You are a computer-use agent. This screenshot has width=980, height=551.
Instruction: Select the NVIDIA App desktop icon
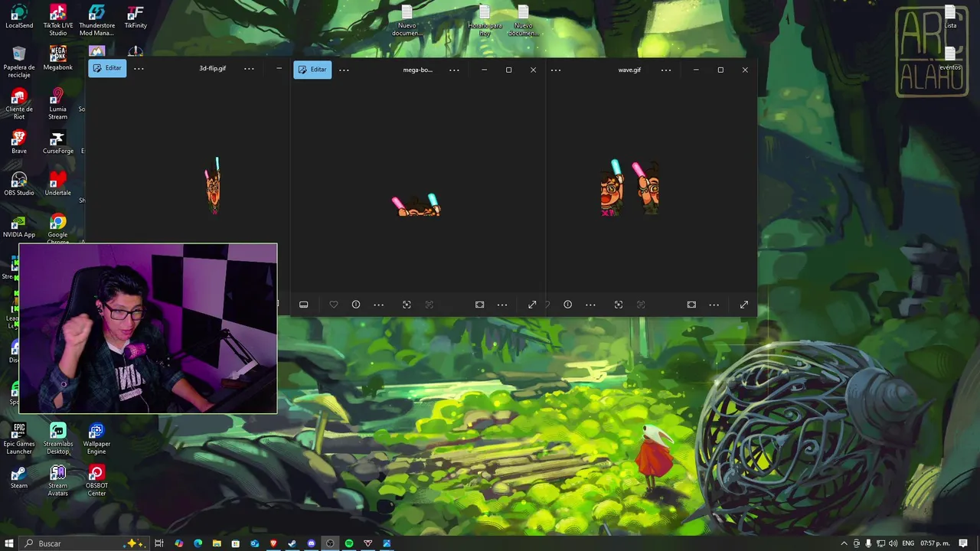pyautogui.click(x=19, y=227)
